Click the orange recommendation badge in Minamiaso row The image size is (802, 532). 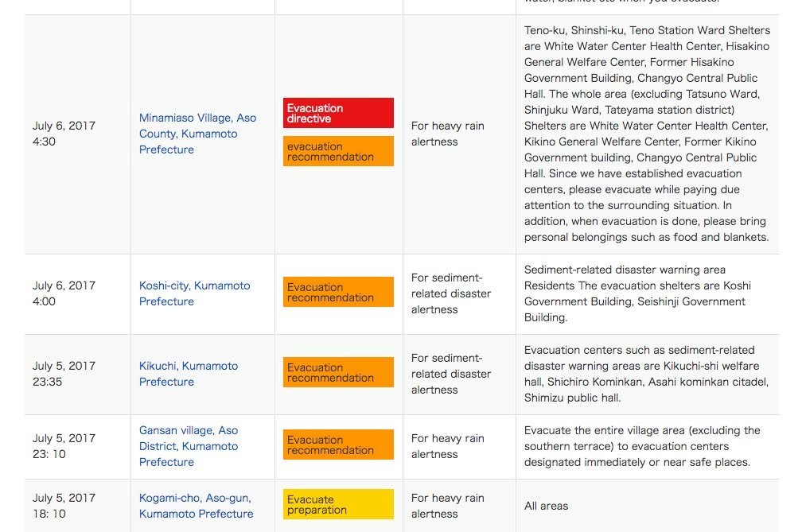point(338,151)
